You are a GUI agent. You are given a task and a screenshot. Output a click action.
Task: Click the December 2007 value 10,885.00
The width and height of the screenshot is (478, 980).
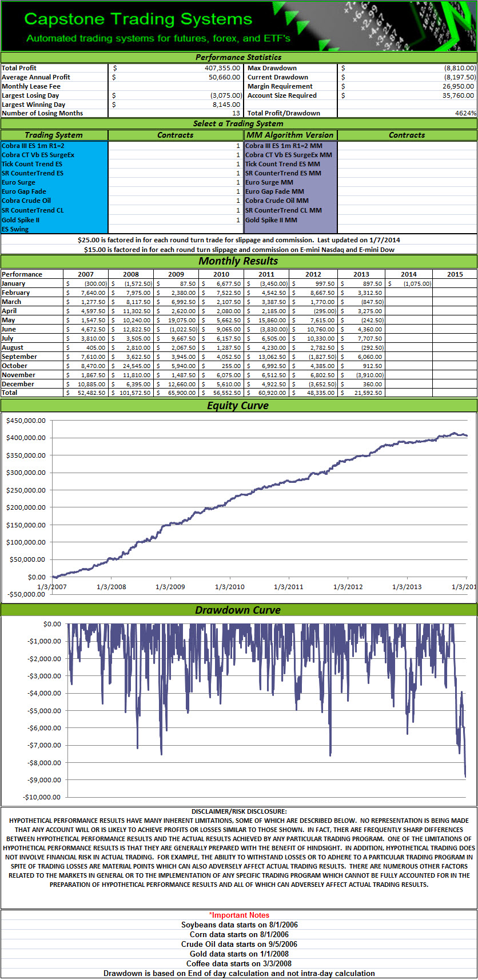pyautogui.click(x=91, y=384)
